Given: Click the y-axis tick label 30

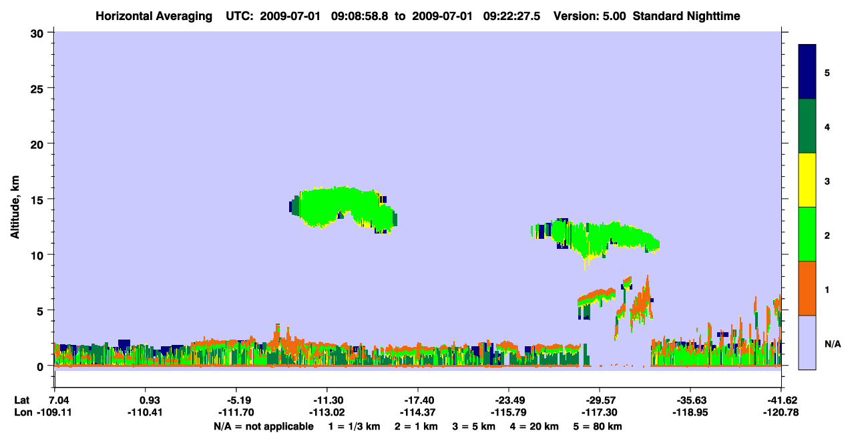Looking at the screenshot, I should 38,33.
